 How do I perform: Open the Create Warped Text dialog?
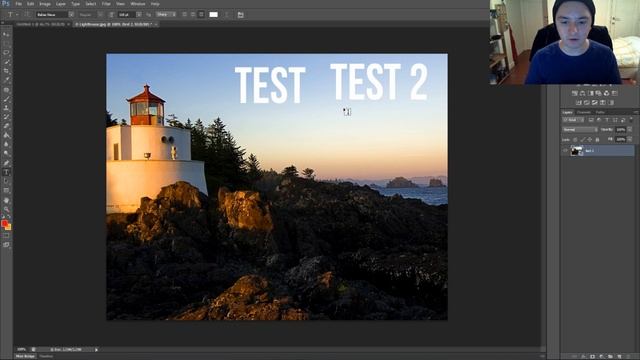point(227,15)
